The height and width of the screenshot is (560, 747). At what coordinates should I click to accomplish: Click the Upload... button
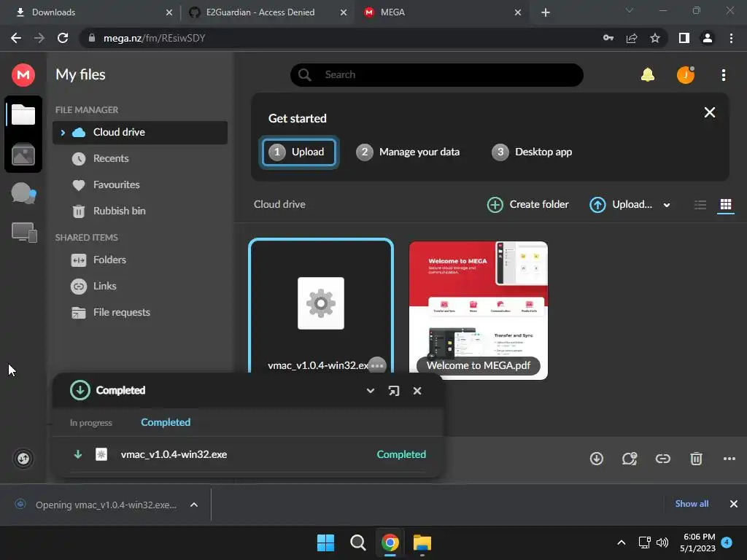coord(621,204)
